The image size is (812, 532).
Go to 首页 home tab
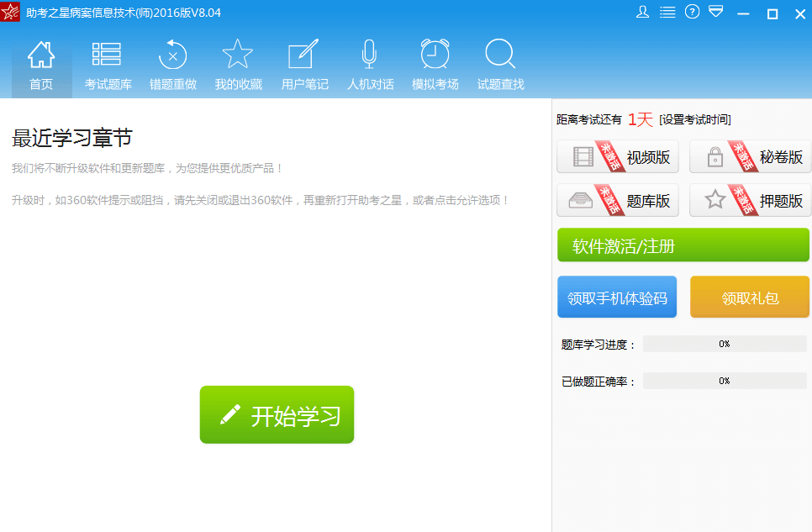(41, 66)
